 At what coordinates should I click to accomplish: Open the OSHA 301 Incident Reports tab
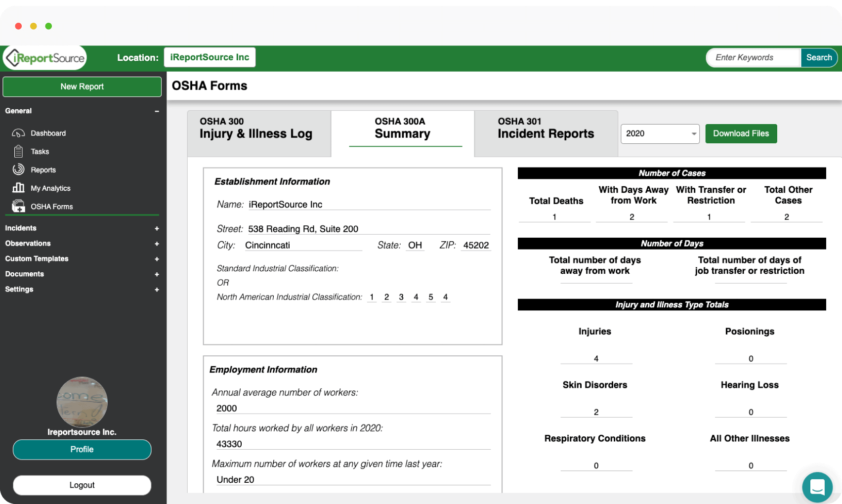(x=546, y=133)
